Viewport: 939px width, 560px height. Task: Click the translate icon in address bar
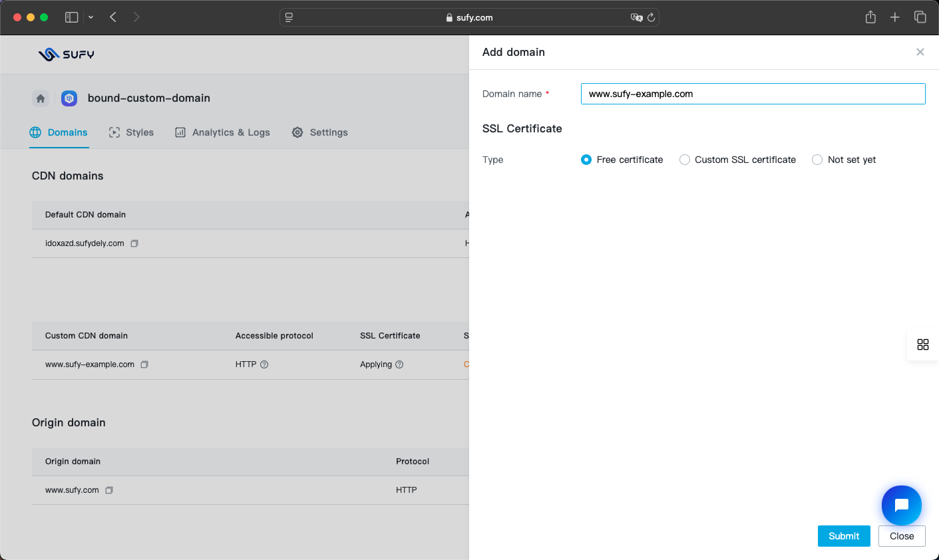[636, 18]
